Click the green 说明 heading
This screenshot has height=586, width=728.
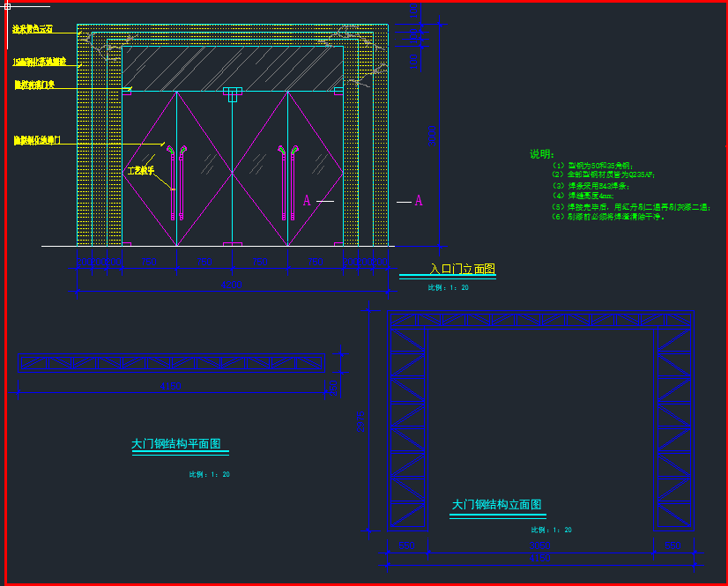541,154
